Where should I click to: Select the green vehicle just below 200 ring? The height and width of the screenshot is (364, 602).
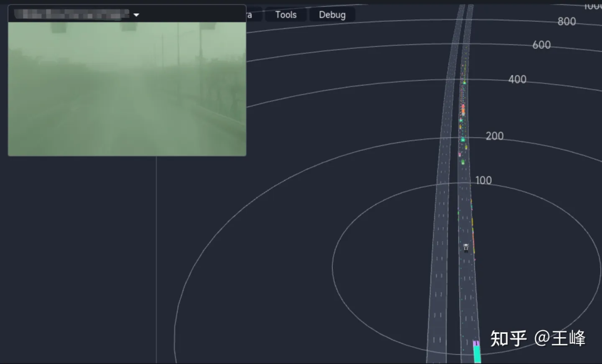(462, 162)
